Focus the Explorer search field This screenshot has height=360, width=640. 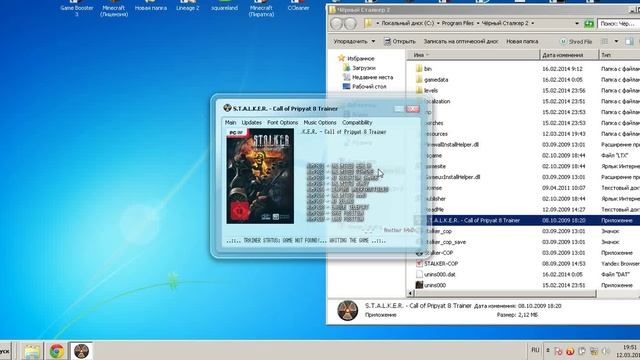coord(618,24)
